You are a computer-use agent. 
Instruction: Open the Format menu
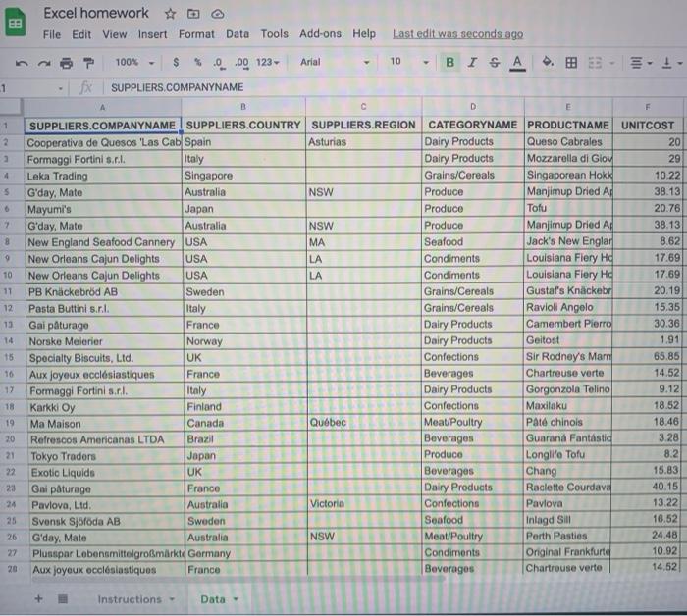[x=196, y=34]
